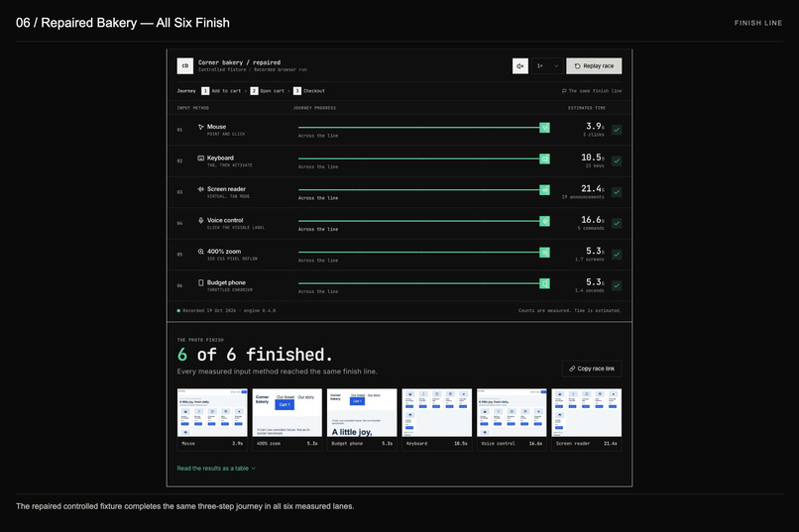Click the Keyboard lane icon

click(201, 158)
